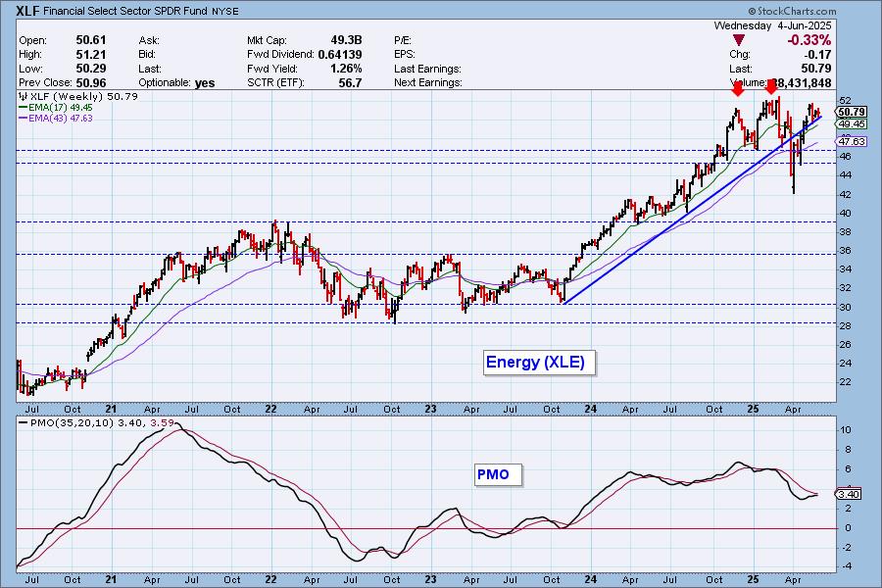The height and width of the screenshot is (588, 882).
Task: Click the SCTR (ETF) value 56.7
Action: 351,82
